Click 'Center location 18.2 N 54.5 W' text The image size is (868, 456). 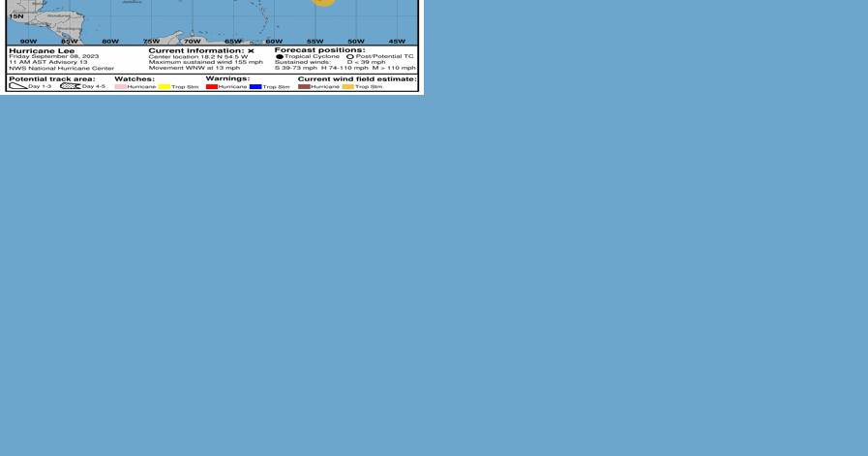pyautogui.click(x=198, y=56)
